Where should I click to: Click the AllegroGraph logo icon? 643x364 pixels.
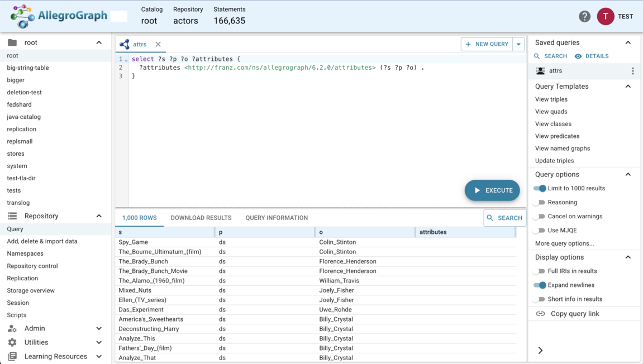(22, 16)
